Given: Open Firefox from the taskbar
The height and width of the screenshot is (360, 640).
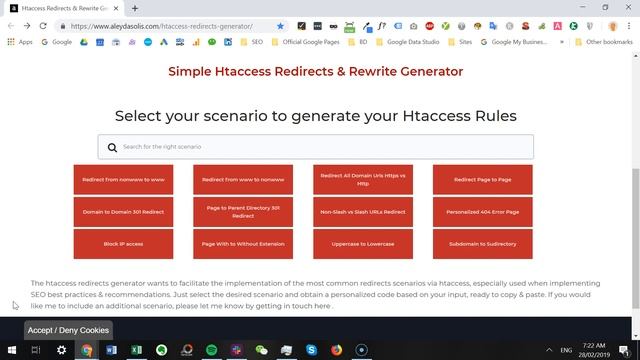Looking at the screenshot, I should point(336,350).
